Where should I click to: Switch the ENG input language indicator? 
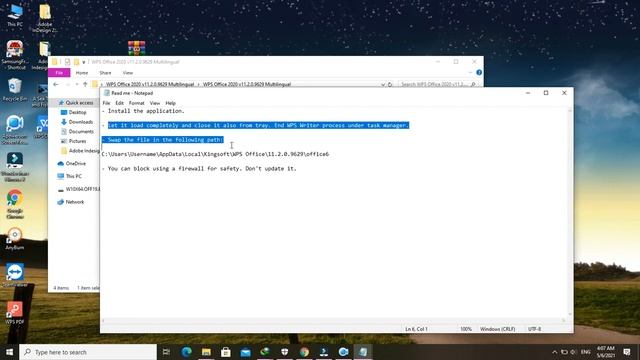(586, 352)
